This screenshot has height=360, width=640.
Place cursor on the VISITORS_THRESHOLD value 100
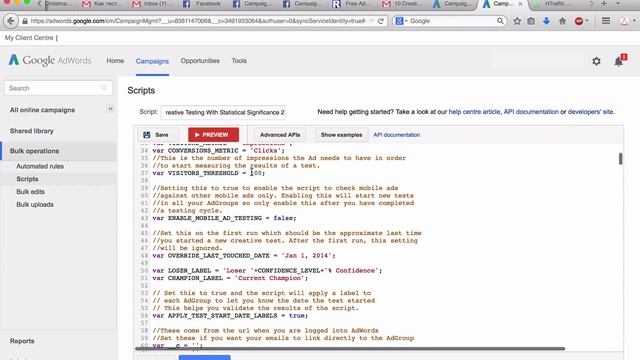pos(256,173)
